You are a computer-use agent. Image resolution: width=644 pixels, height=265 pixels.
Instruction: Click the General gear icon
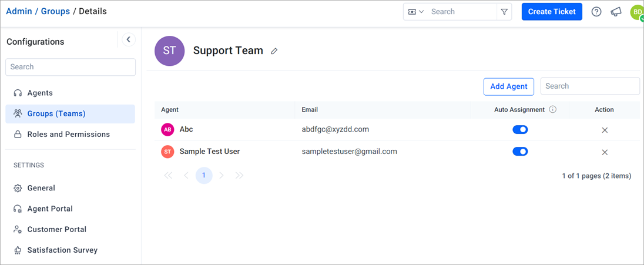click(18, 188)
